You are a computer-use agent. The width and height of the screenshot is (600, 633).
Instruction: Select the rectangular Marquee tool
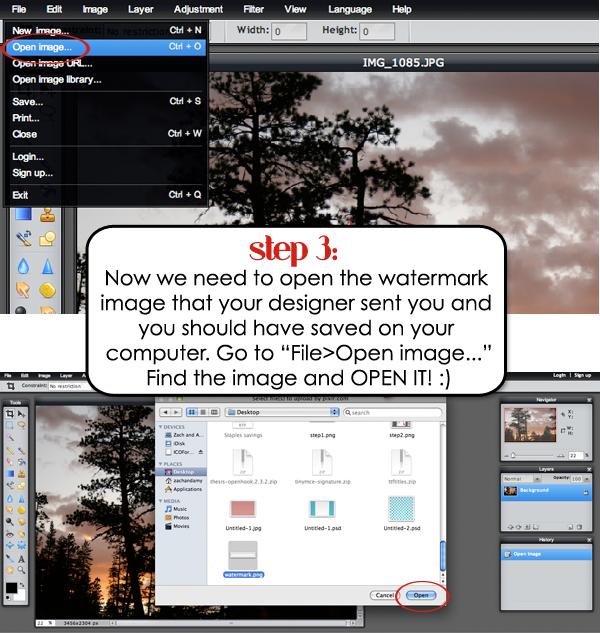tap(10, 425)
